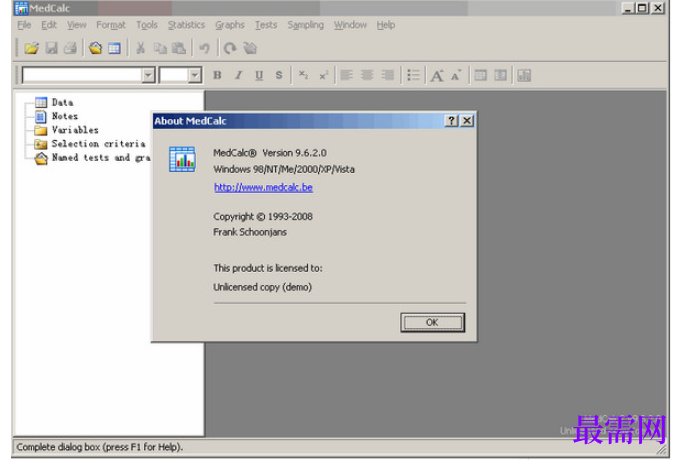Toggle bulleted list

[413, 76]
